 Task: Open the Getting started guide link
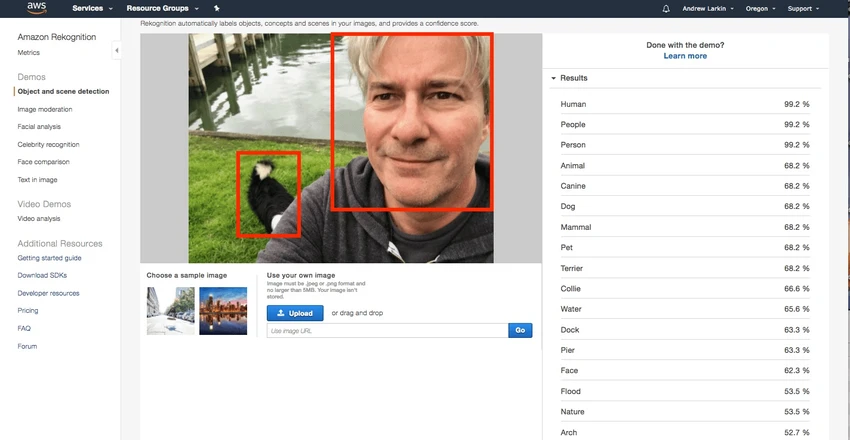click(49, 258)
